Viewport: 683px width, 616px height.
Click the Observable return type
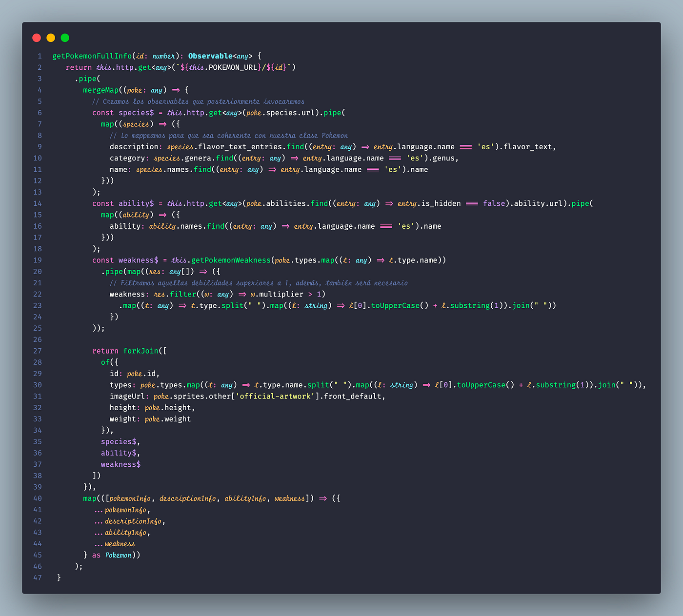tap(210, 56)
